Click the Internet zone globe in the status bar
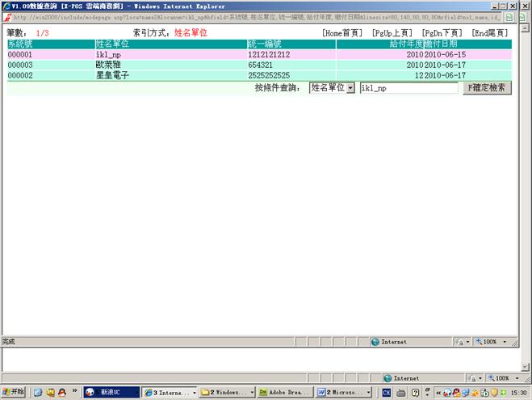Screen dimensions: 532x400 (375, 342)
